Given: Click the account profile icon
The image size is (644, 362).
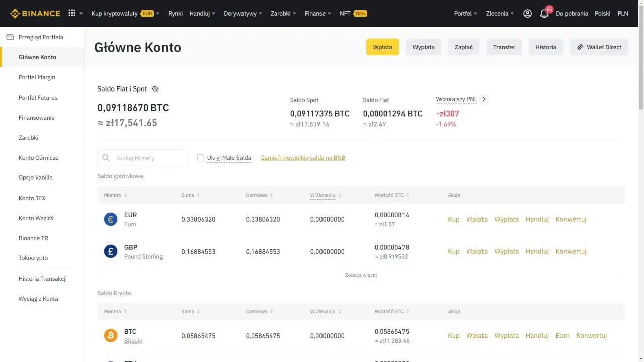Looking at the screenshot, I should [527, 14].
